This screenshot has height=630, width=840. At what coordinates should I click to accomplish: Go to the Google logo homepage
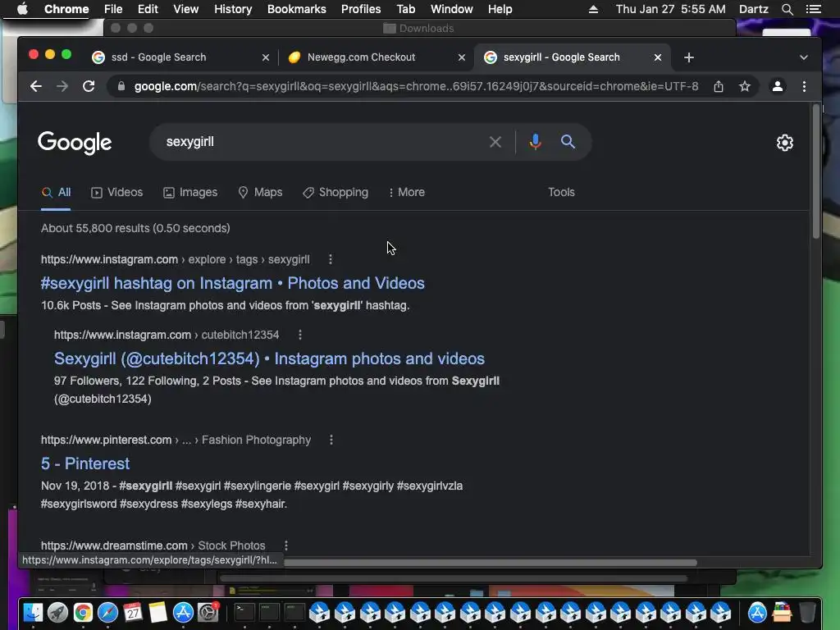pyautogui.click(x=75, y=143)
